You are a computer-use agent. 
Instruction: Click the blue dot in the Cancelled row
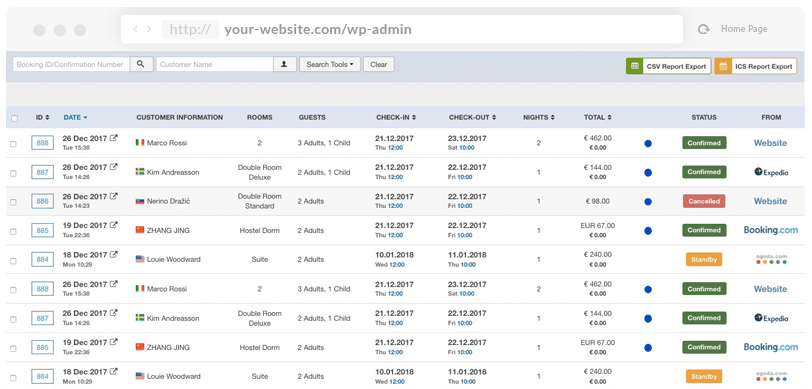648,201
